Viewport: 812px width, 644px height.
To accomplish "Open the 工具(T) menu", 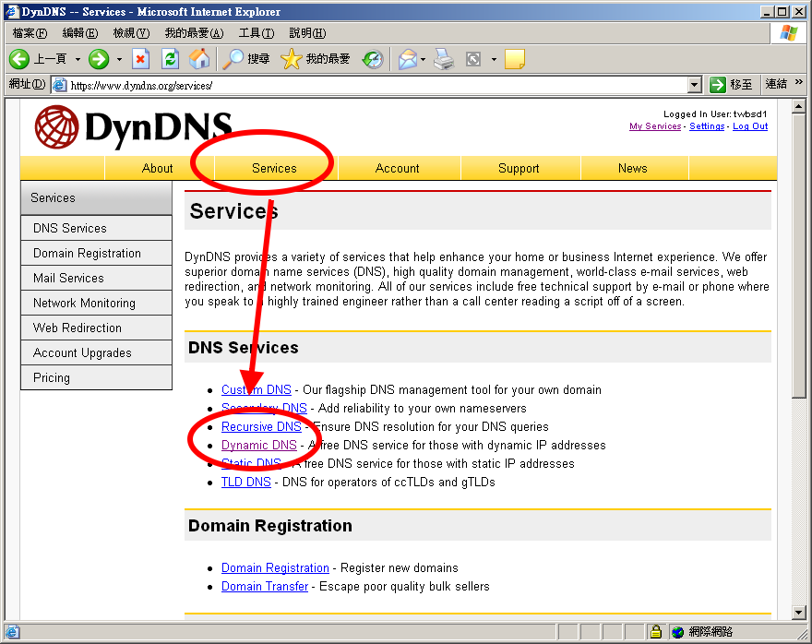I will pos(256,33).
